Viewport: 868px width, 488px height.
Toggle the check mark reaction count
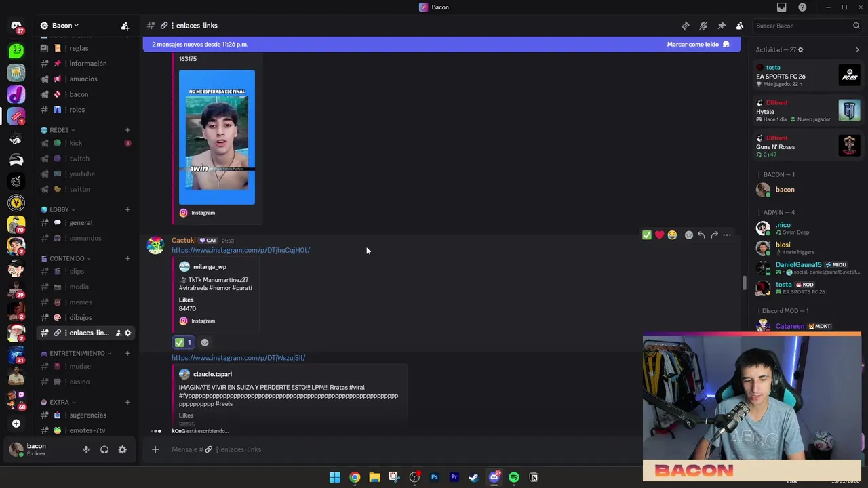[184, 342]
